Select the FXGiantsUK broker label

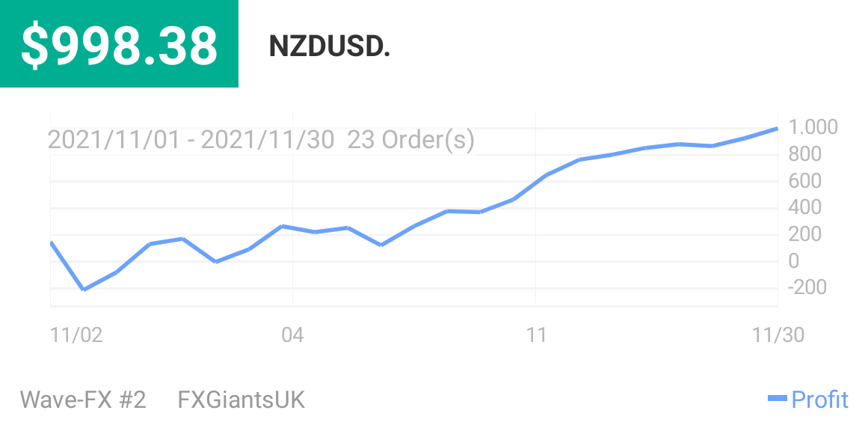click(x=241, y=400)
